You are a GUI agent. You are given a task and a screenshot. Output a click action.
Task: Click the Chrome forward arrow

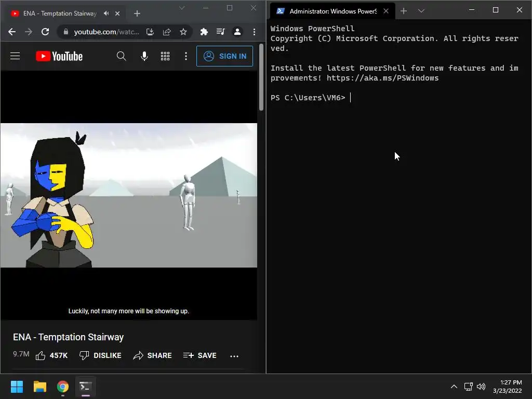29,32
